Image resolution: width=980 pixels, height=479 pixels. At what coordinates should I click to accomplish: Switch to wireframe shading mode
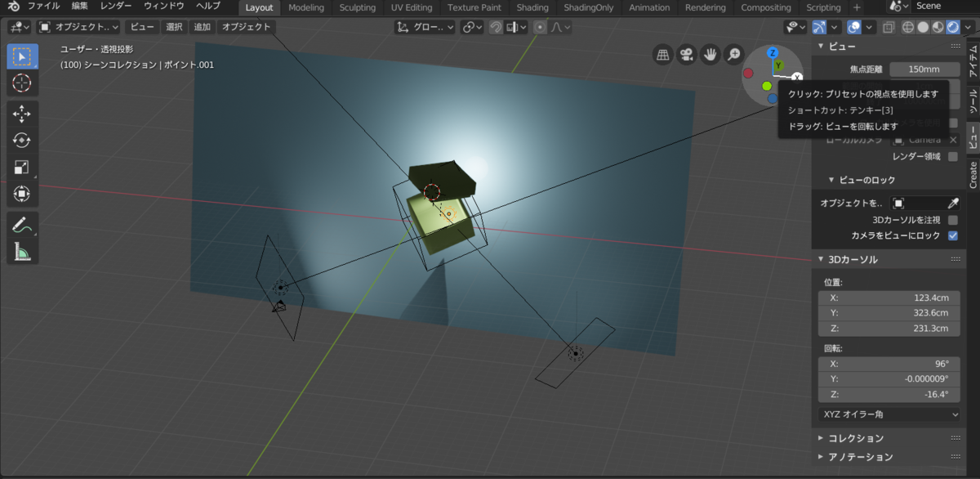click(x=907, y=27)
